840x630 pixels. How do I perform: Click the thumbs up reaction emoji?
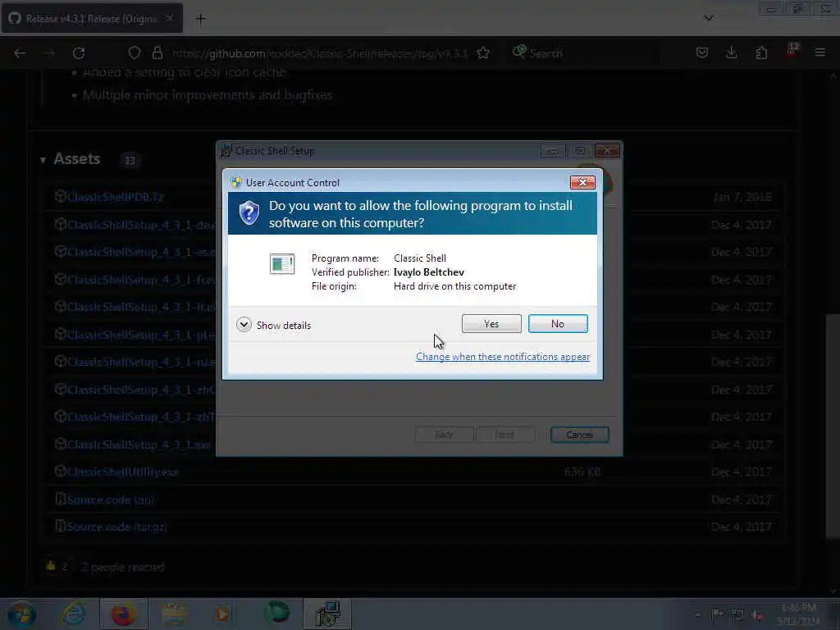point(51,566)
